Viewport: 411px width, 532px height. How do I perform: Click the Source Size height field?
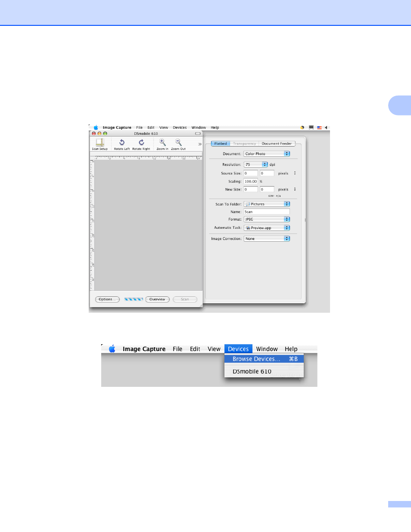point(267,173)
